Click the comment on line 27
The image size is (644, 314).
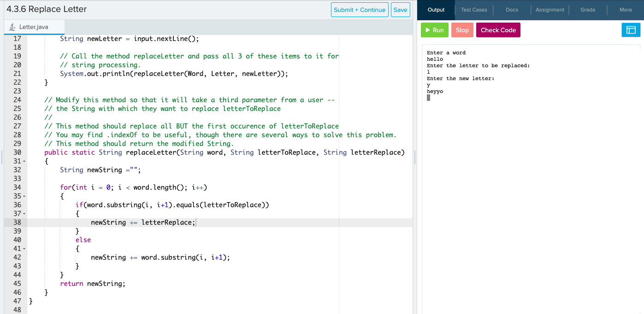(192, 126)
